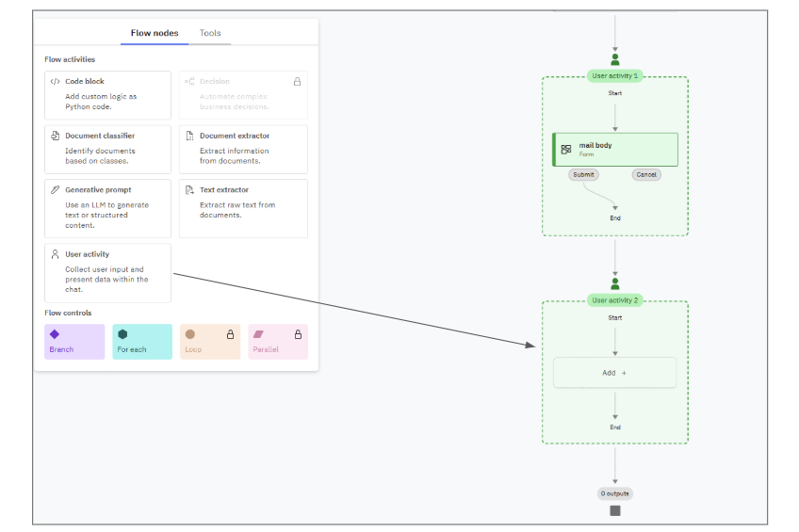Image resolution: width=799 pixels, height=532 pixels.
Task: Click the Text extractor icon
Action: [x=189, y=190]
